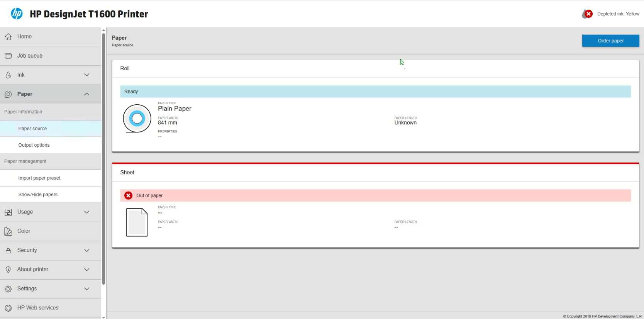Viewport: 644px width, 319px height.
Task: Click the blank sheet page icon
Action: (x=137, y=222)
